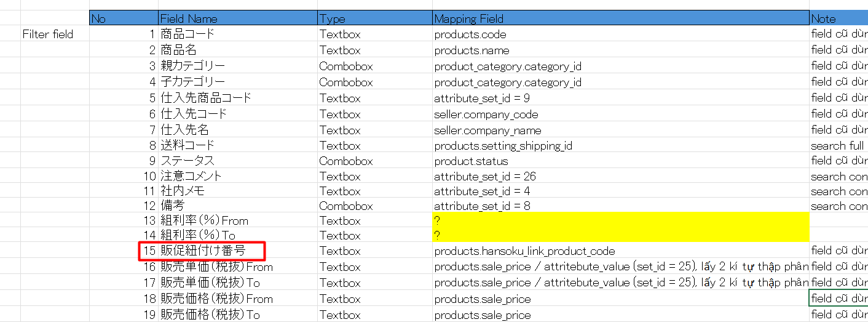Select the 商品コード field name cell
Screen dimensions: 868x322
(x=237, y=34)
